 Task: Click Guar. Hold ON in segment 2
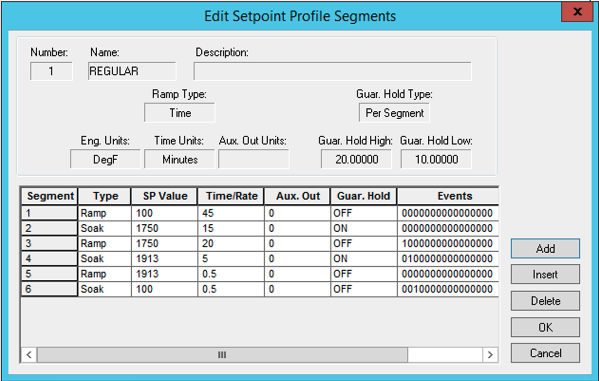point(364,228)
